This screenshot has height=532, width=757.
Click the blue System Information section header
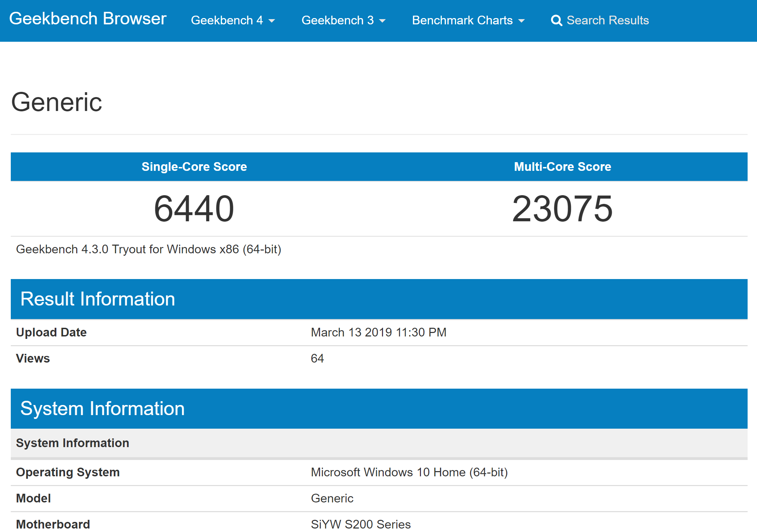coord(379,408)
